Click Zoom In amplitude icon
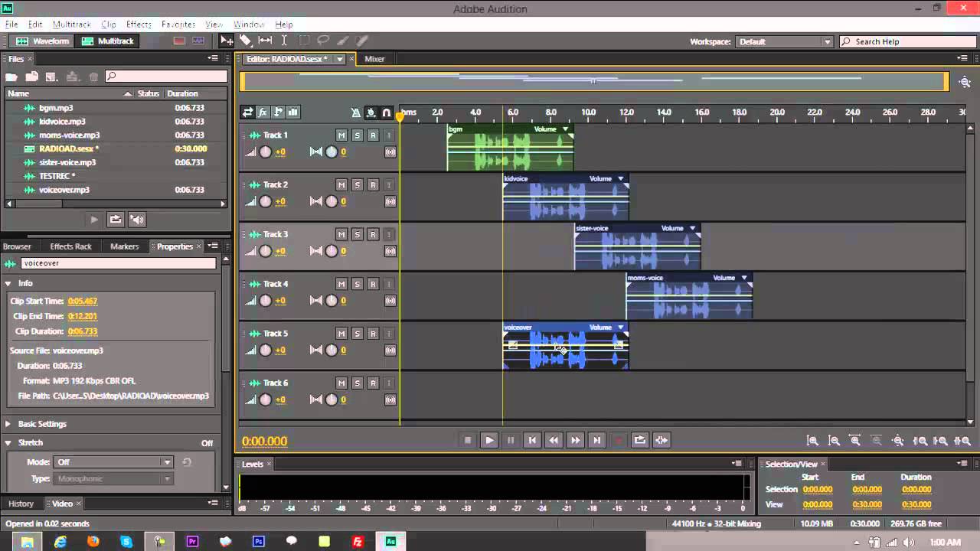This screenshot has width=980, height=551. (x=813, y=441)
